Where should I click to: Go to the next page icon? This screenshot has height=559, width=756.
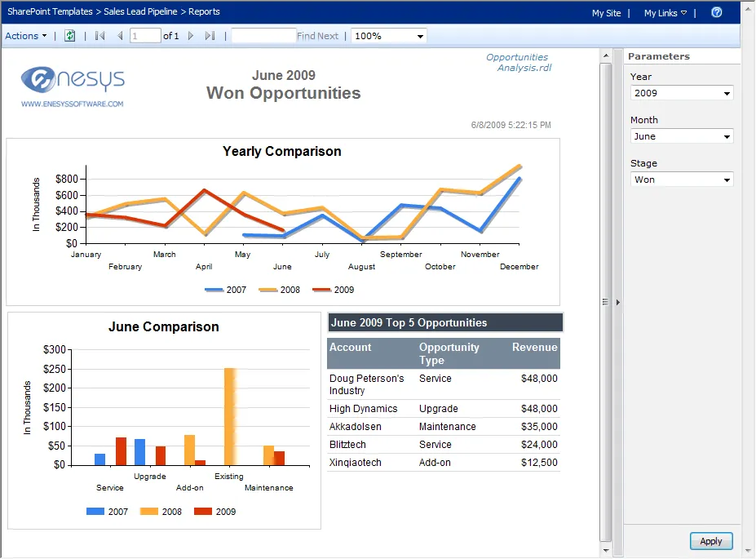(x=189, y=35)
